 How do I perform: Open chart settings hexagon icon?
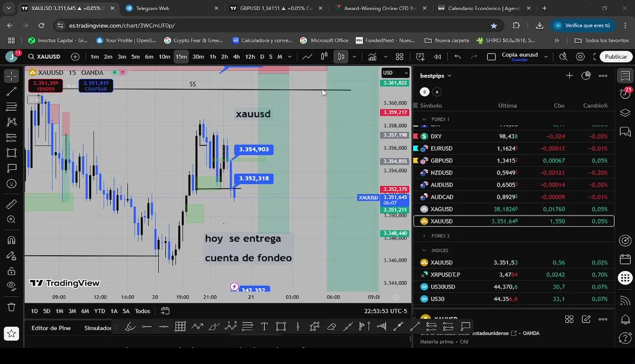tap(580, 57)
